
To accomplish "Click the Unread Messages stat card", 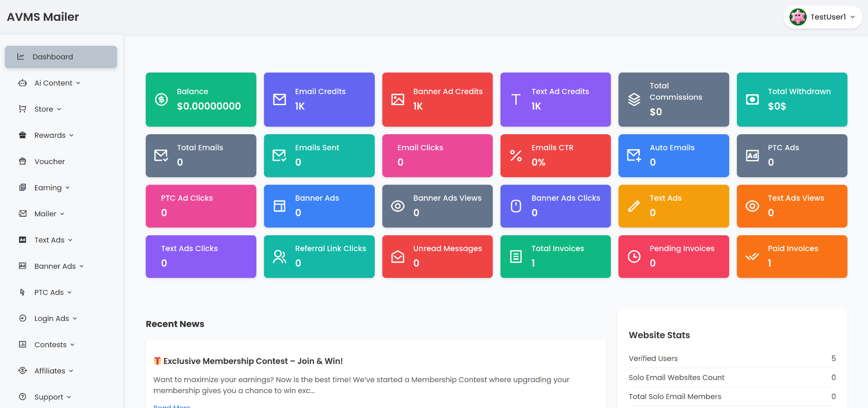I will coord(437,257).
